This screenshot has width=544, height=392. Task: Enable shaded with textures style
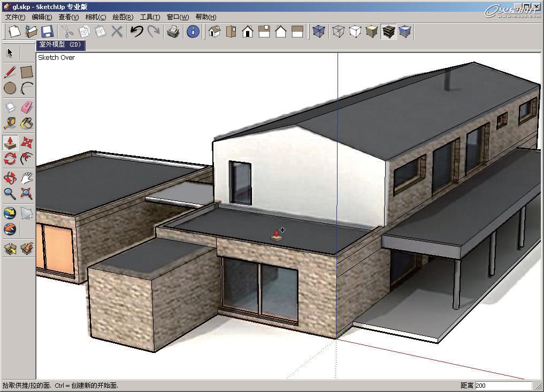(388, 32)
